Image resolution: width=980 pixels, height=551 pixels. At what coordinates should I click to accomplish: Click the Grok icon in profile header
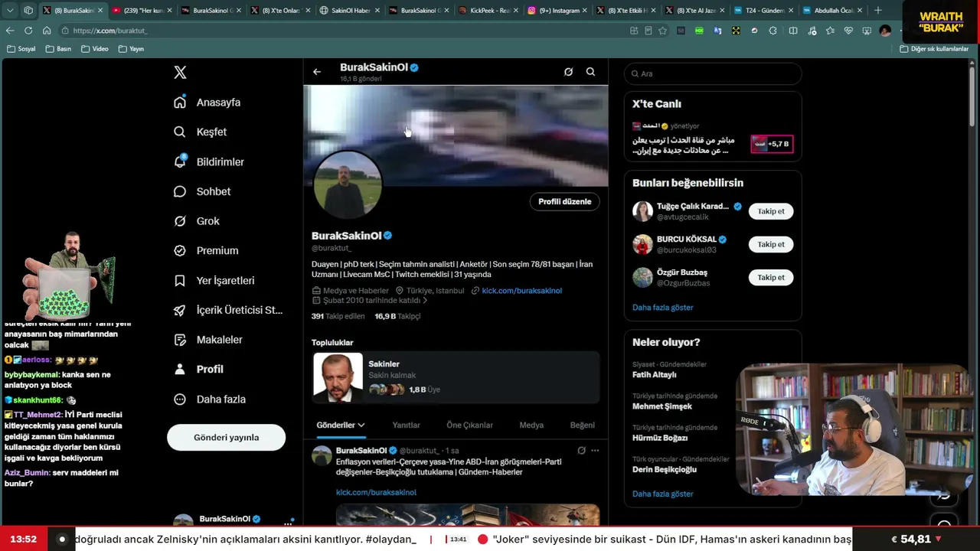pos(568,72)
